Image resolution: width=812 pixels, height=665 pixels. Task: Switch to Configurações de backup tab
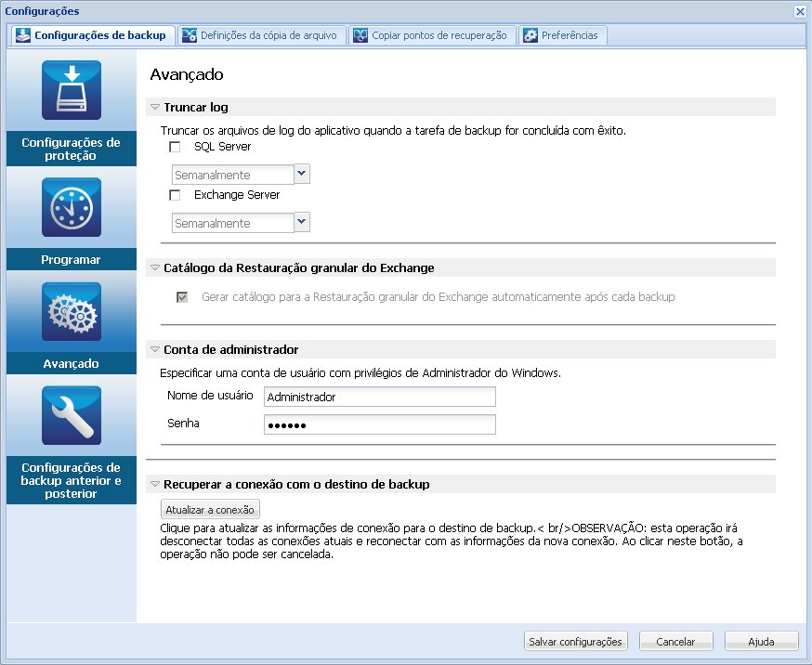[x=93, y=35]
